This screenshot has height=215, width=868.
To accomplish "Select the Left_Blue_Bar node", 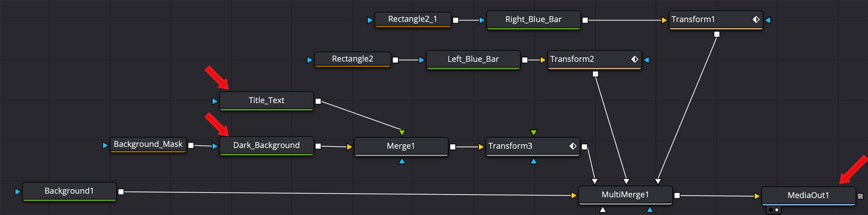I will (473, 59).
